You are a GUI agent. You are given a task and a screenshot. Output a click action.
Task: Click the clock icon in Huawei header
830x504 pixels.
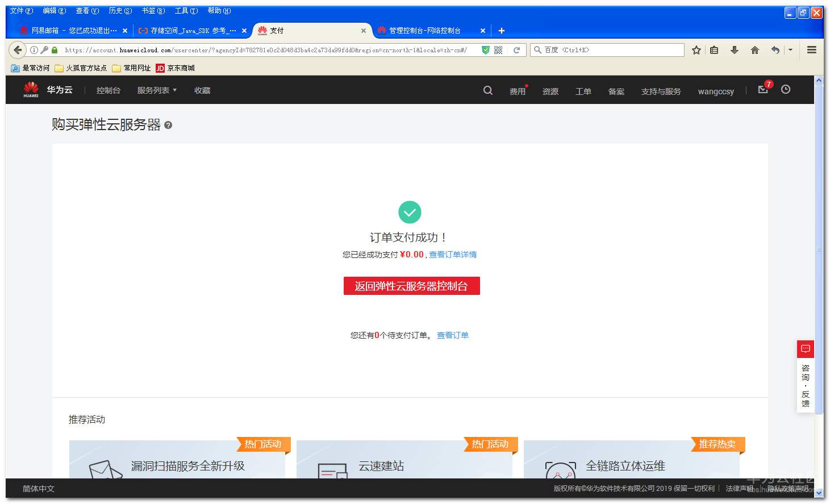(786, 89)
